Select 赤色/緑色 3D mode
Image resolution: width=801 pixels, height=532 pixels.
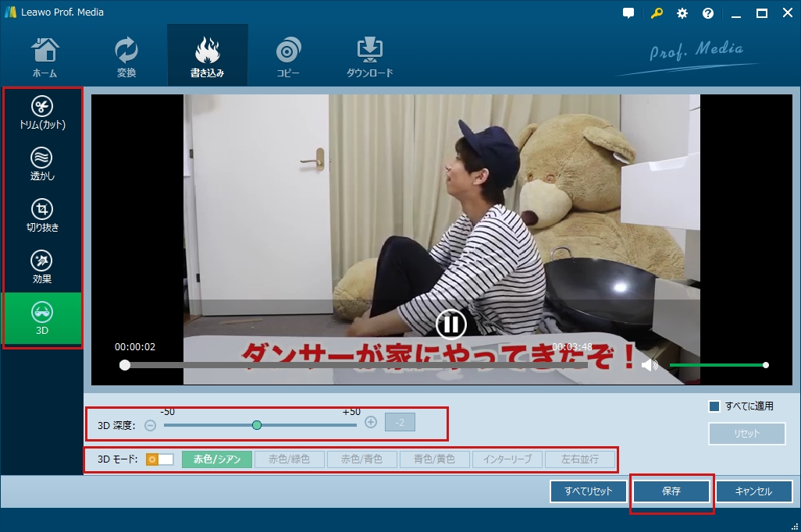[x=289, y=459]
